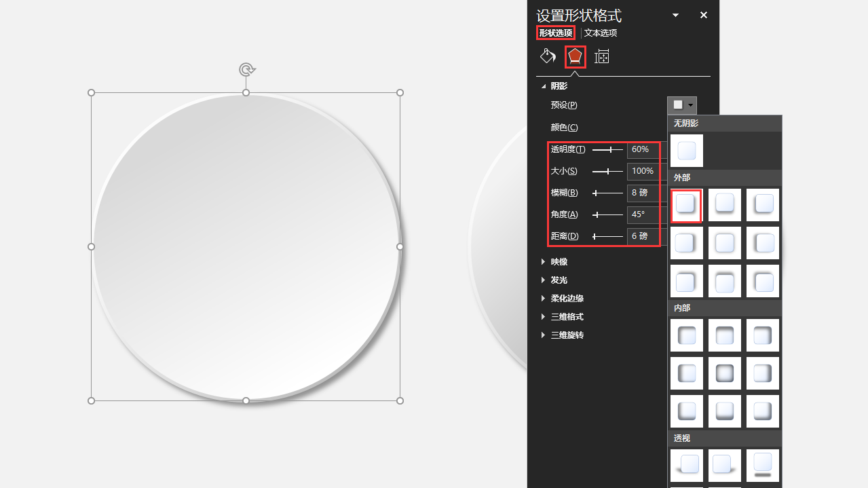Switch to the 文本选项 tab
The width and height of the screenshot is (868, 488).
pos(600,33)
